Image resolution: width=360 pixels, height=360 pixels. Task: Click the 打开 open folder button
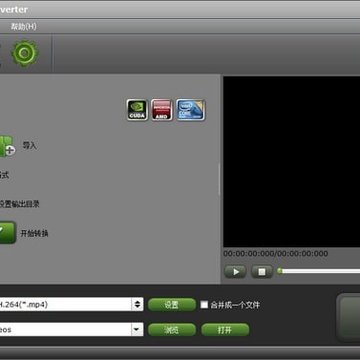[x=225, y=330]
